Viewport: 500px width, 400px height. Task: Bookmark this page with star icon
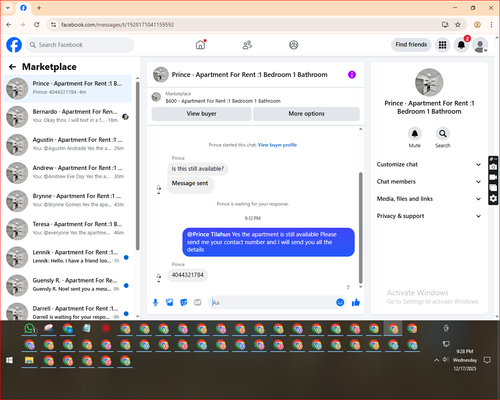(458, 25)
